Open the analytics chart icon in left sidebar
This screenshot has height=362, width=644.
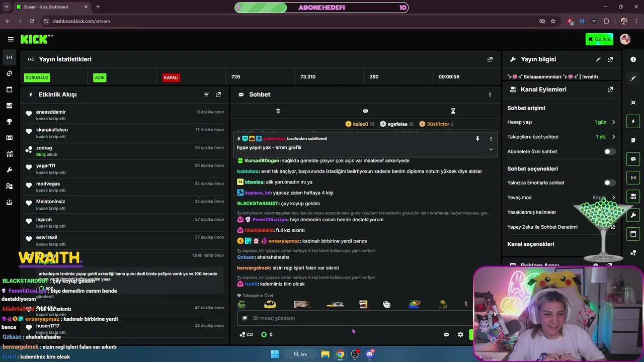pos(9,154)
